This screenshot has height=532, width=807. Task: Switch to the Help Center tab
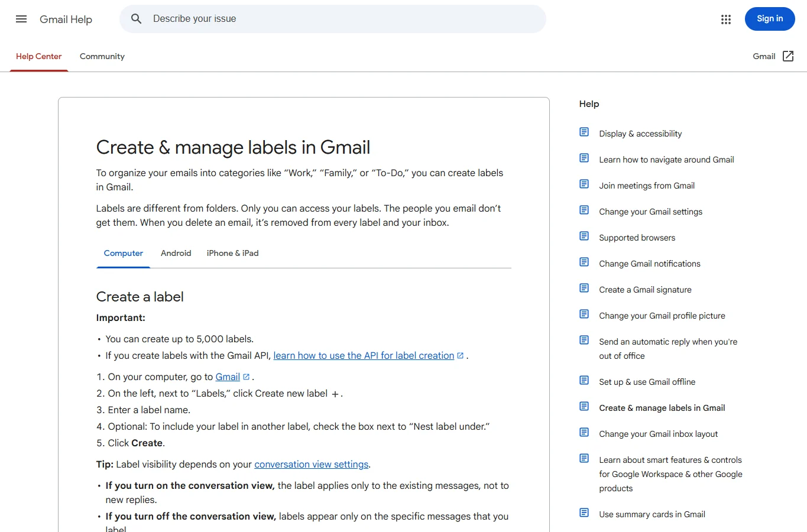click(x=39, y=56)
